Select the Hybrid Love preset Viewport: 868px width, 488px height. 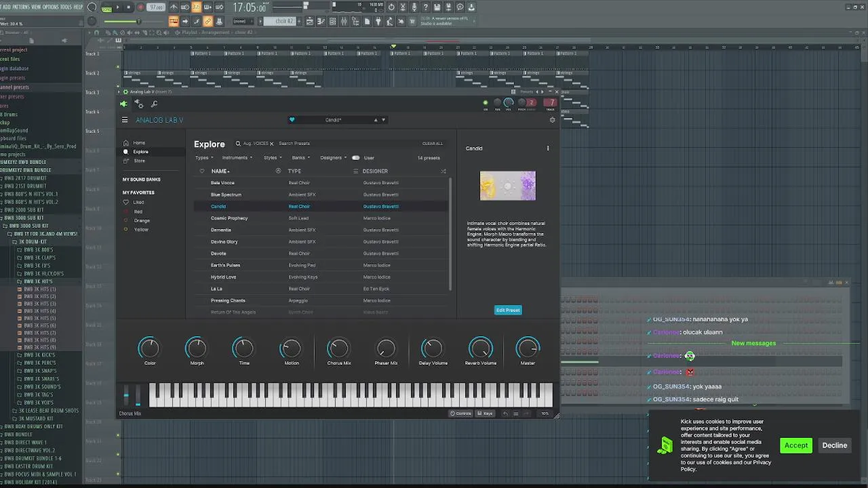pyautogui.click(x=321, y=277)
